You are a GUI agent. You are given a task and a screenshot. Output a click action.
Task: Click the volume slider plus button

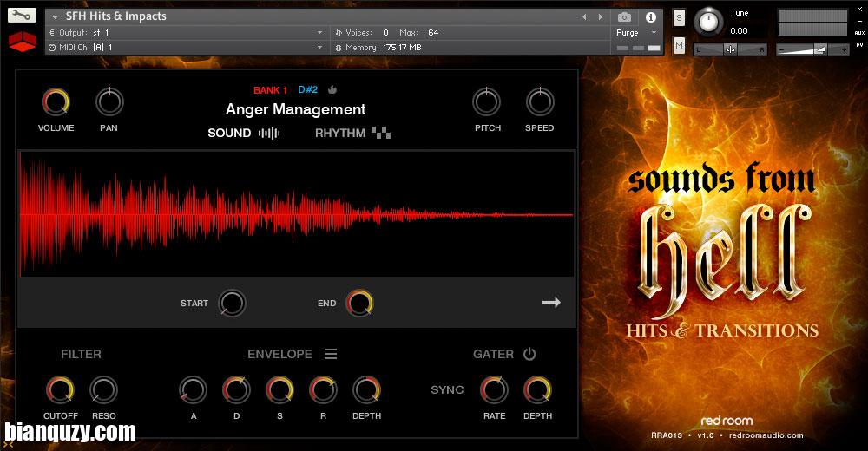844,49
